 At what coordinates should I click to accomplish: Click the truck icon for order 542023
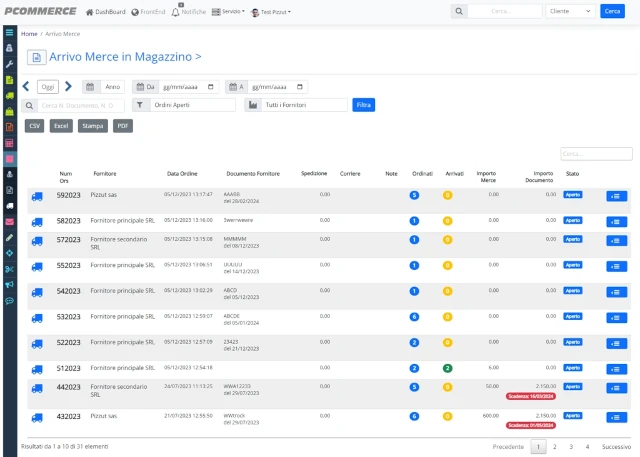coord(37,293)
